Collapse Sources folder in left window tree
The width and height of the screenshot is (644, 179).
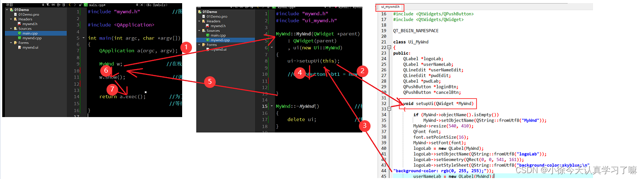pyautogui.click(x=11, y=28)
